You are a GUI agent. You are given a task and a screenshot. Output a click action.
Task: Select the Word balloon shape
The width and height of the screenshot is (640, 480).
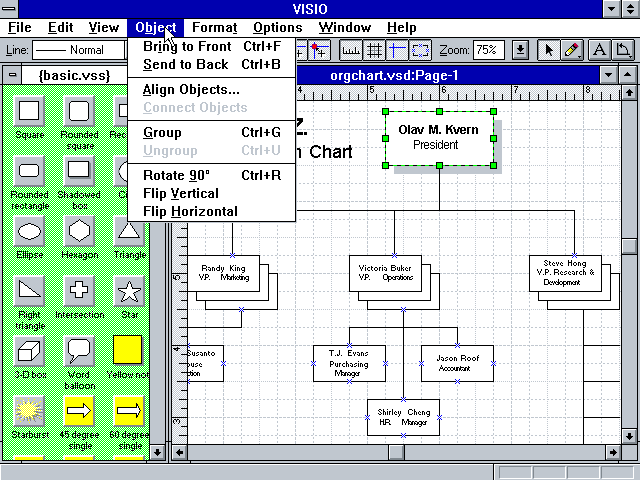coord(79,351)
